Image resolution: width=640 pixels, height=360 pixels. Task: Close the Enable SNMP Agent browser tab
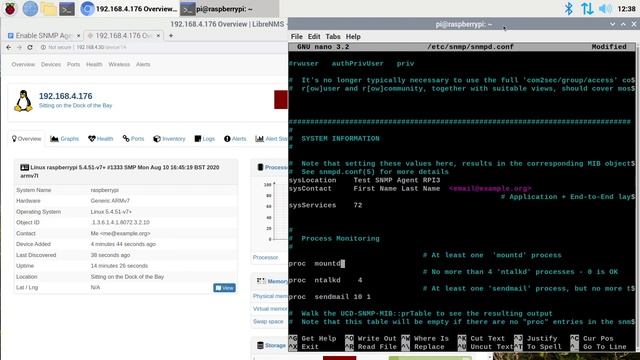pyautogui.click(x=78, y=36)
